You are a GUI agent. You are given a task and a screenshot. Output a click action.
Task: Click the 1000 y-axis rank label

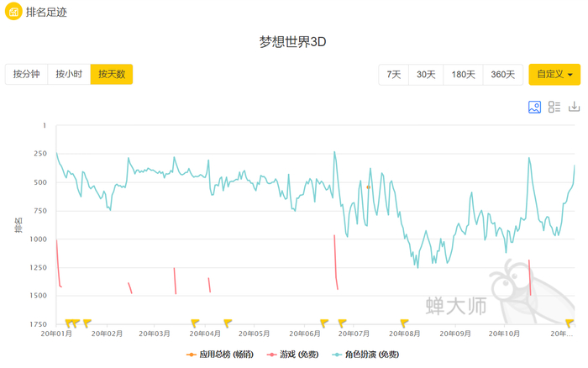pyautogui.click(x=39, y=239)
